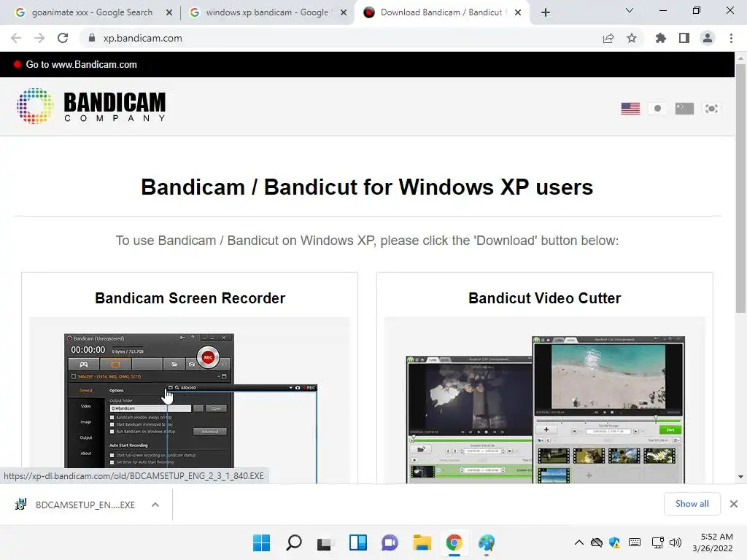Open the clock showing 5:52 AM
Image resolution: width=747 pixels, height=560 pixels.
pyautogui.click(x=713, y=542)
